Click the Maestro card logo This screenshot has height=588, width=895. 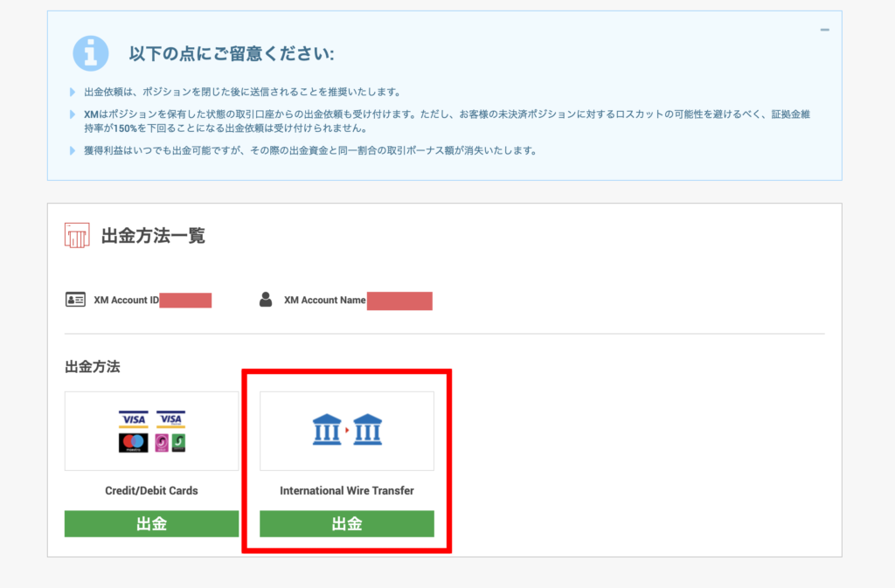pos(134,443)
